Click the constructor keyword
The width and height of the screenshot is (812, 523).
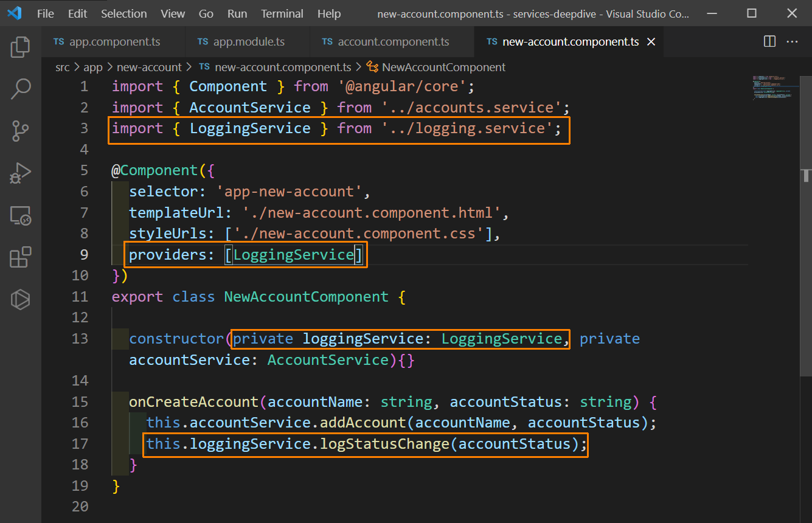click(176, 338)
